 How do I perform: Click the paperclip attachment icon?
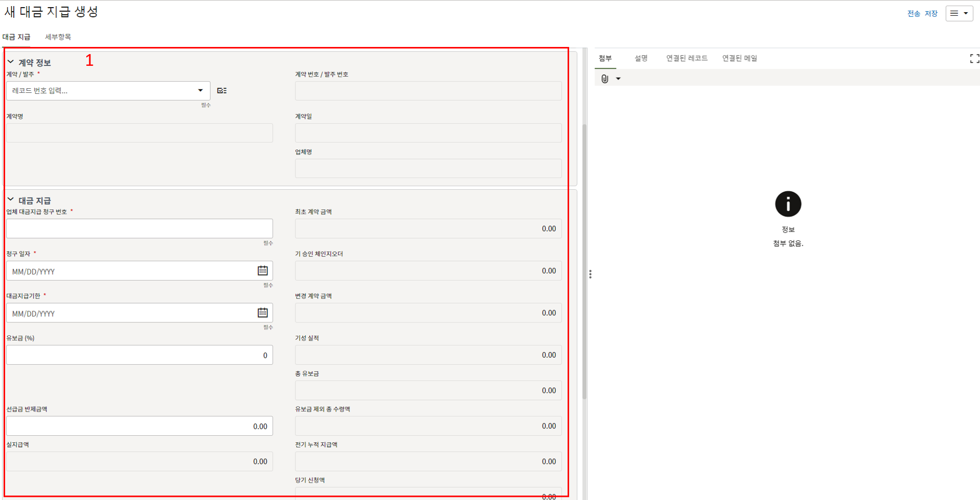point(605,79)
